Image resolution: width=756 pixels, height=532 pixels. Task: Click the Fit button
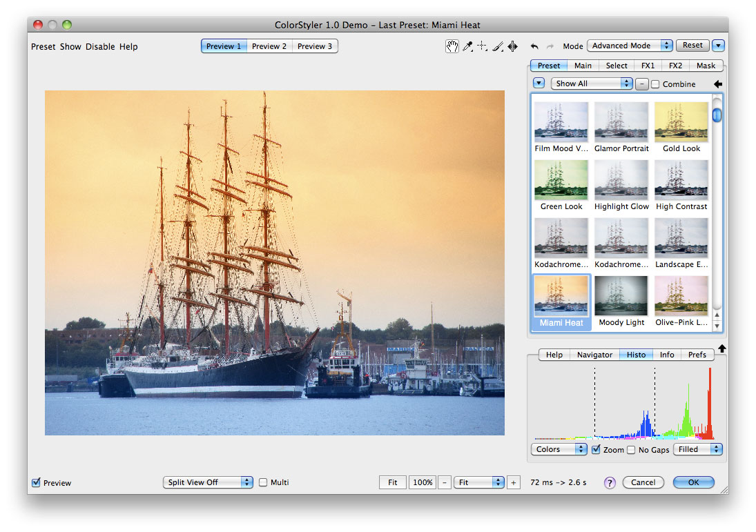click(x=392, y=482)
